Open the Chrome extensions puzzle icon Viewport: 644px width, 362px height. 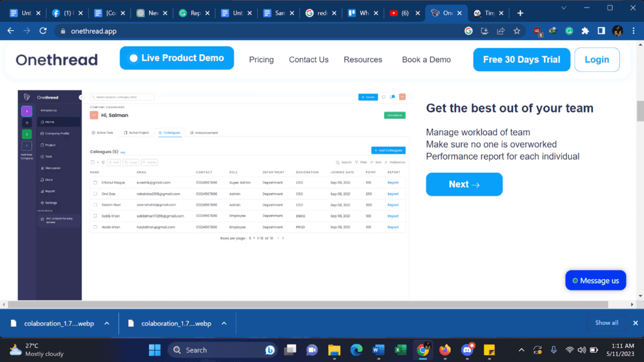[x=585, y=31]
